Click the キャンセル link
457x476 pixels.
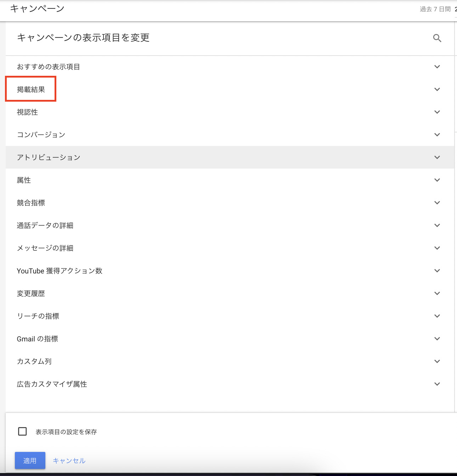pos(69,461)
